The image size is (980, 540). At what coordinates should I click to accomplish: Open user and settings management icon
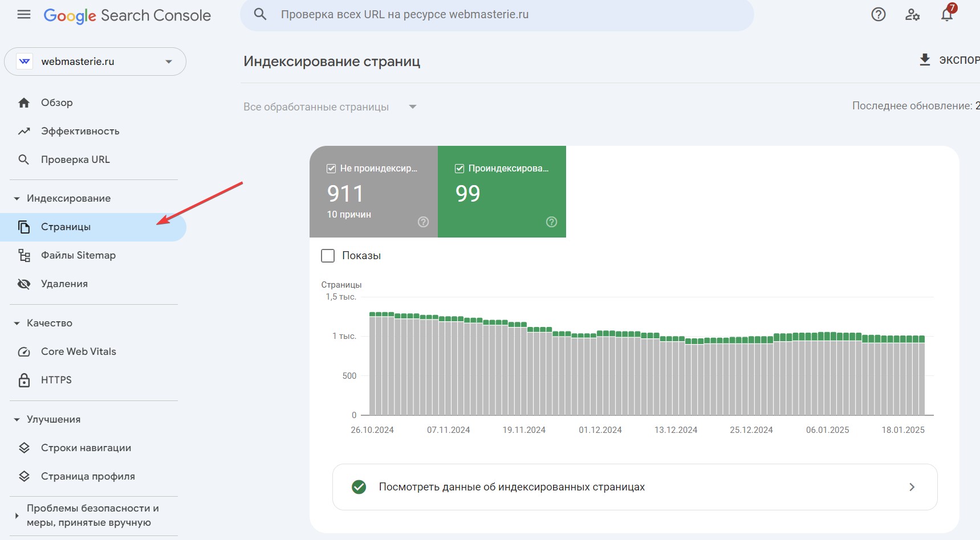(912, 15)
